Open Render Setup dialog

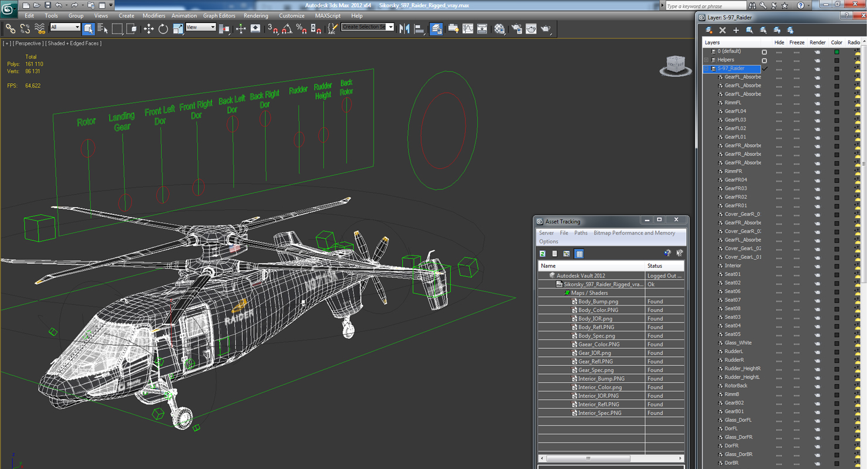click(517, 28)
